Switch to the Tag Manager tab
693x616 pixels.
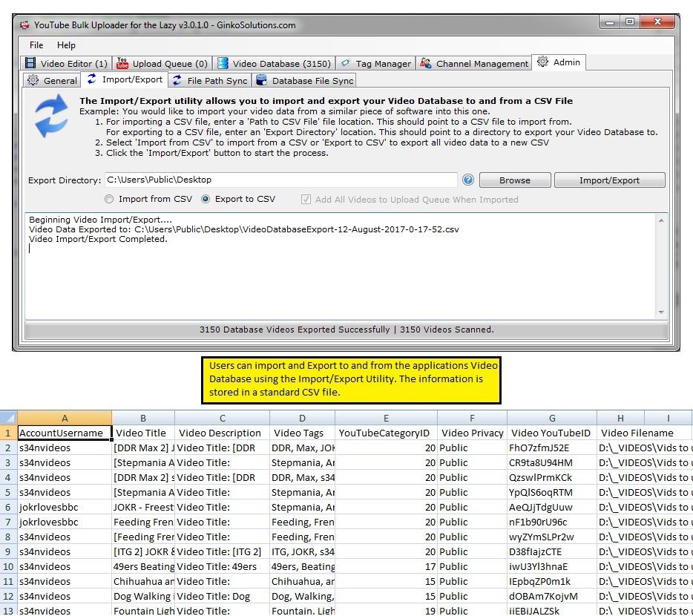(x=375, y=63)
